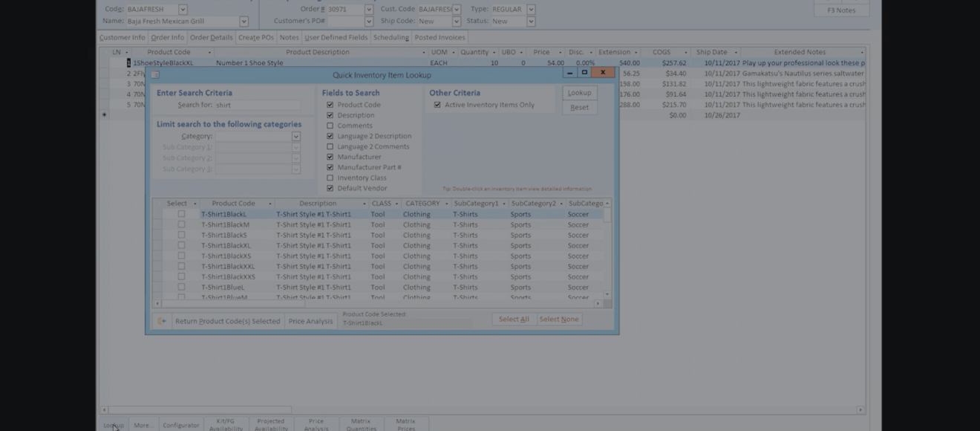Image resolution: width=980 pixels, height=431 pixels.
Task: Click the results grid horizontal scrollbar thumb
Action: click(x=233, y=303)
